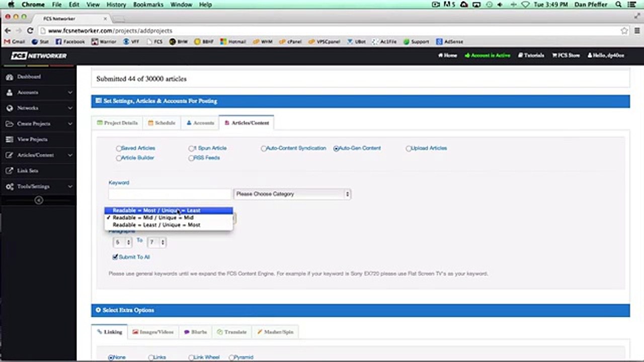
Task: Switch to the Accounts tab
Action: click(200, 123)
